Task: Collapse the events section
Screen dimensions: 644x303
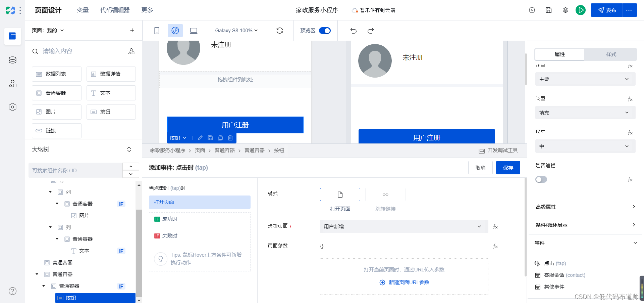Action: (585, 243)
